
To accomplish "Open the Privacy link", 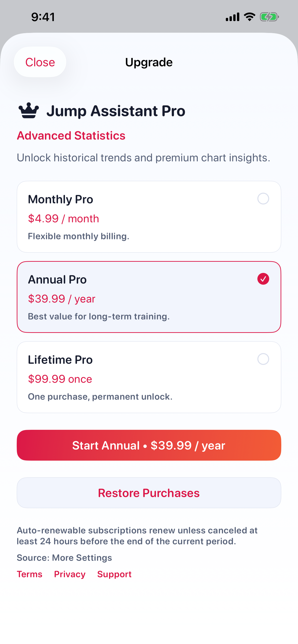I will (70, 574).
